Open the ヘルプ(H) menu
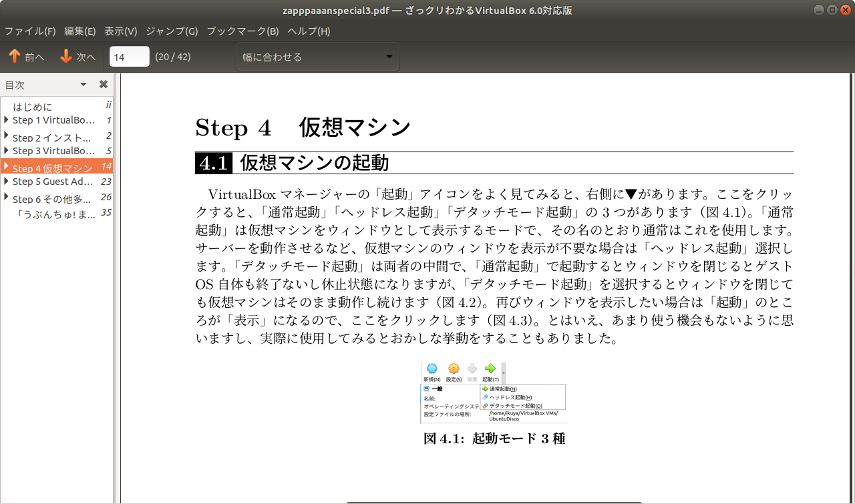Viewport: 855px width, 504px height. (309, 31)
